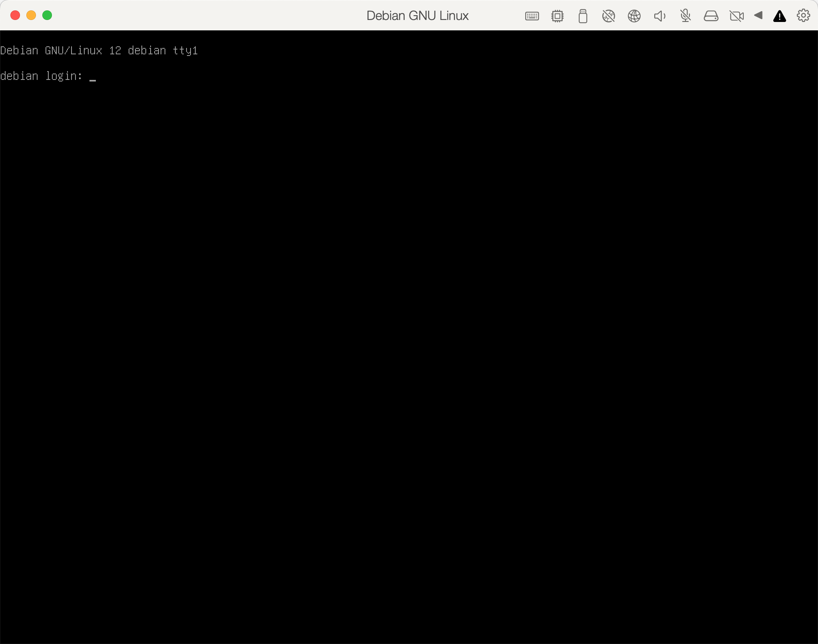Viewport: 818px width, 644px height.
Task: Click the speaker sound icon
Action: [660, 16]
